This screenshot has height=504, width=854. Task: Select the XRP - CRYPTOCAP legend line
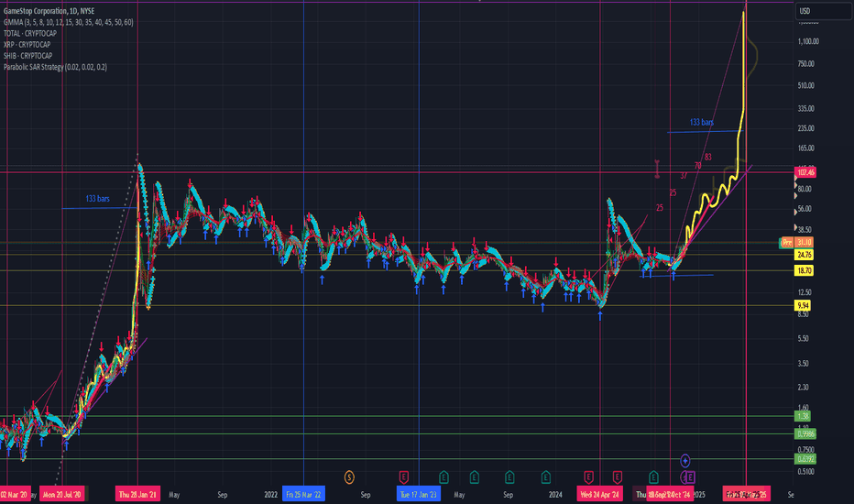click(27, 45)
